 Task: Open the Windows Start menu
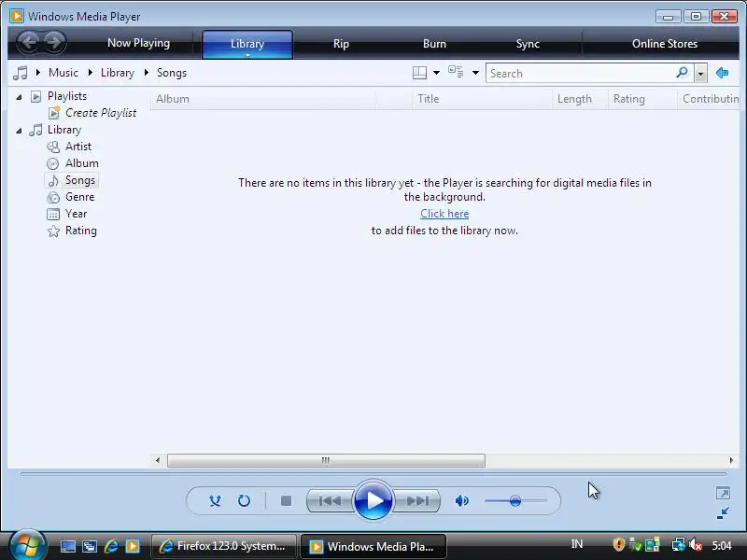point(28,546)
